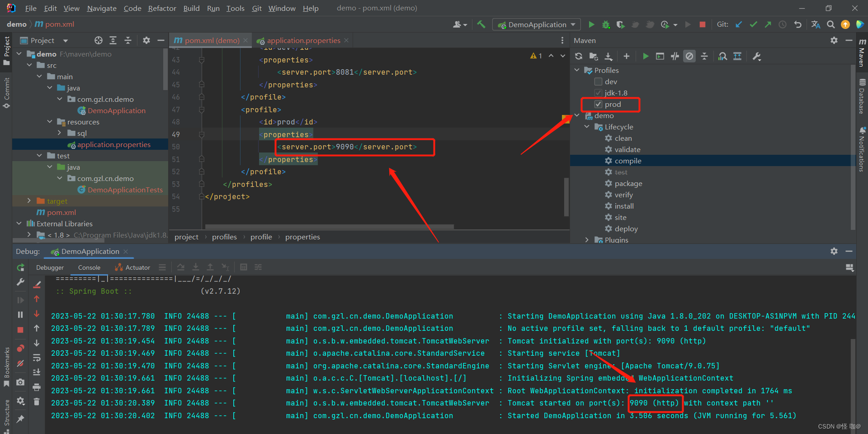The image size is (868, 434).
Task: Run Maven build green arrow icon
Action: click(x=646, y=56)
